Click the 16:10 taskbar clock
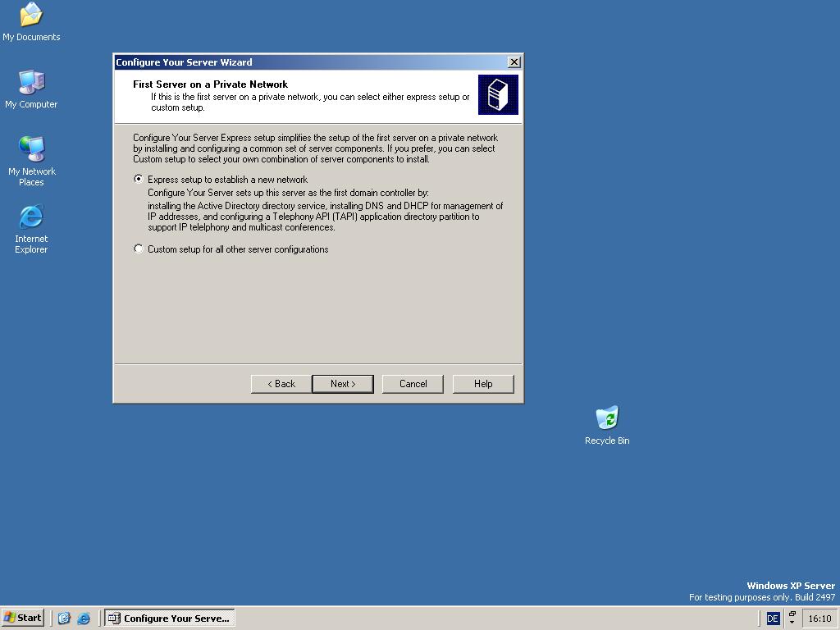 (819, 619)
